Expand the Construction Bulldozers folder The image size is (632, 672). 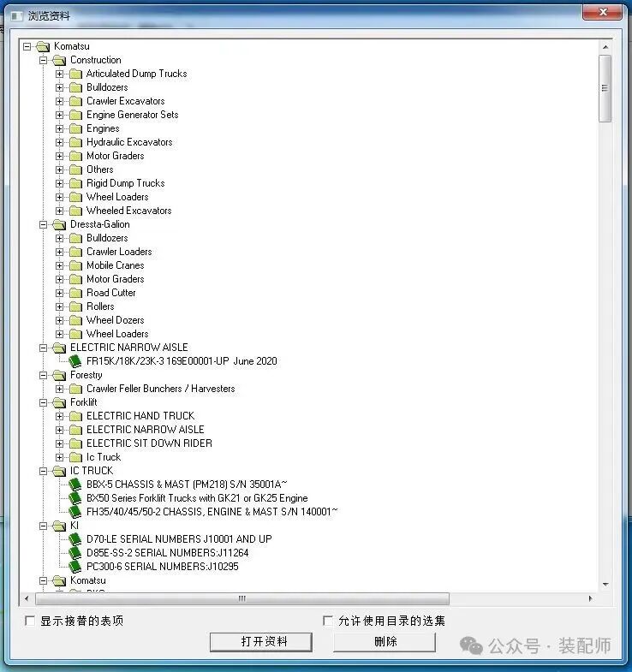(x=60, y=87)
